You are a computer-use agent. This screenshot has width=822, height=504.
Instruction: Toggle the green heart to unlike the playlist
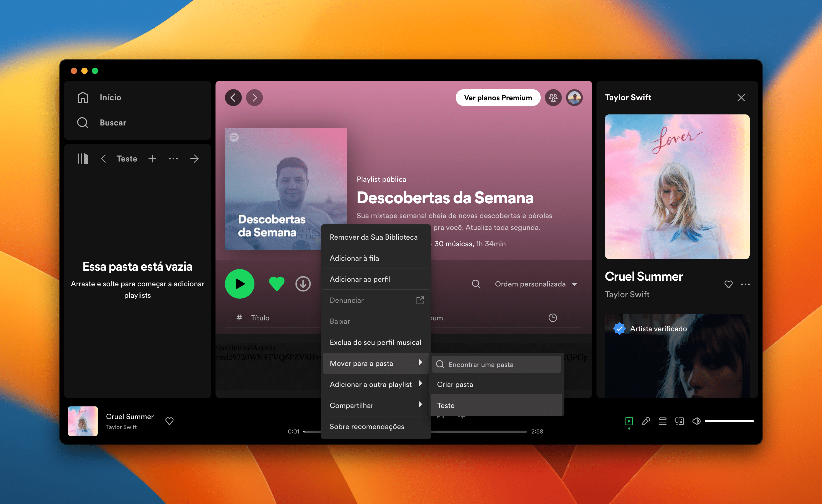coord(276,284)
